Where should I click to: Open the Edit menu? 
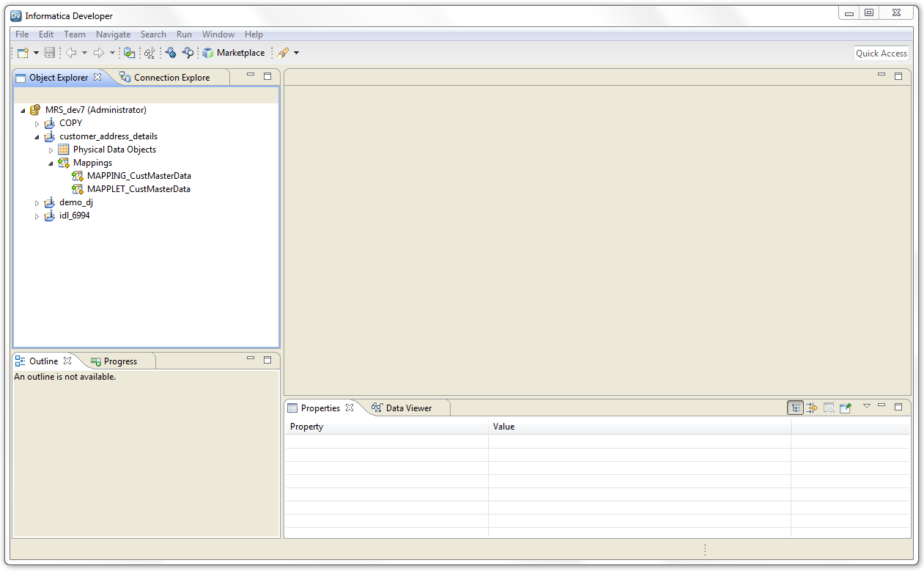[46, 34]
